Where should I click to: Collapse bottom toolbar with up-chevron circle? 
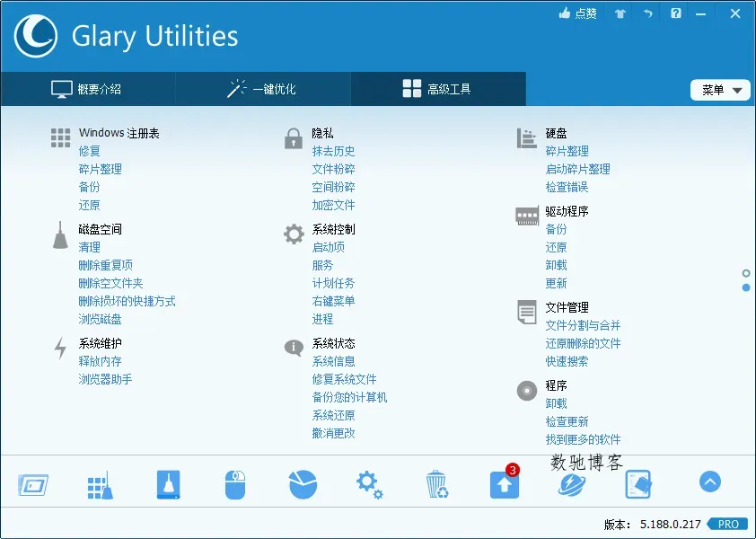(709, 482)
